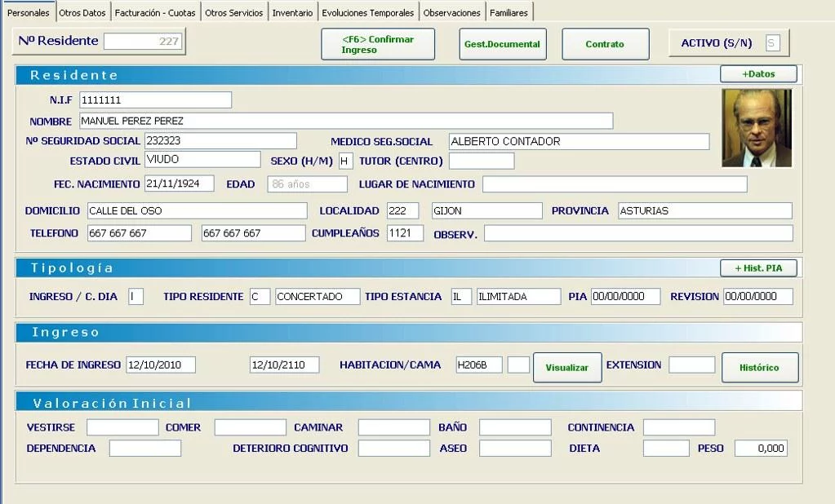
Task: Click the PIA date field
Action: click(626, 296)
